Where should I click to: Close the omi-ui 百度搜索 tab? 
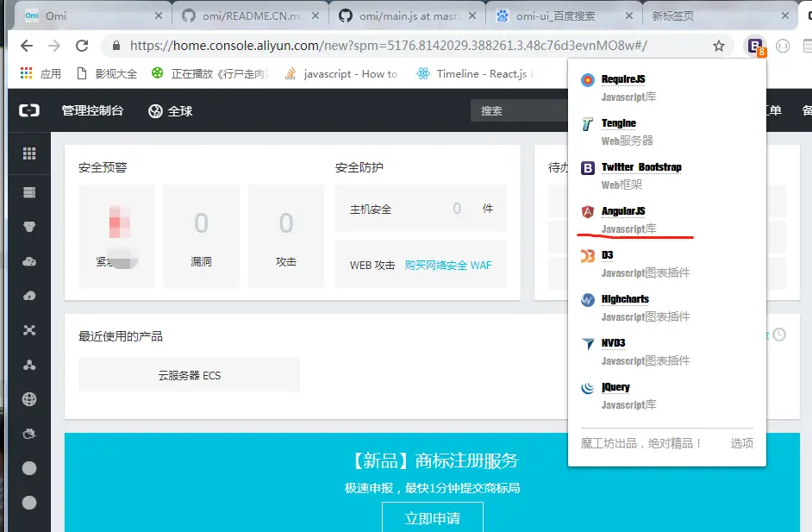tap(628, 16)
